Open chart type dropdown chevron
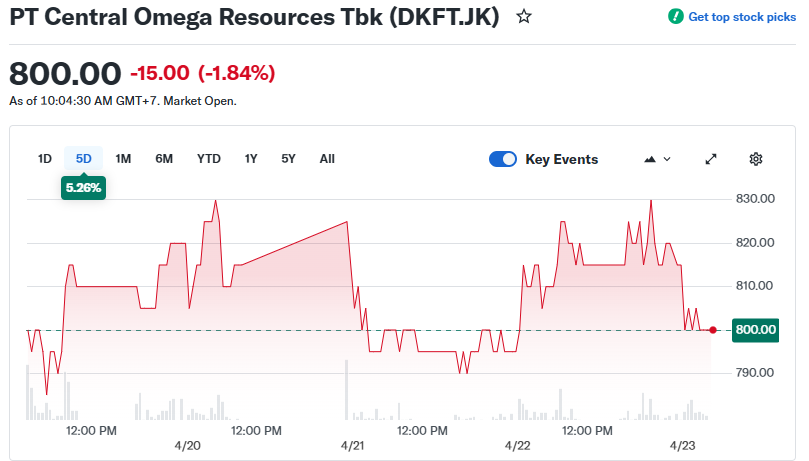The height and width of the screenshot is (461, 809). point(667,159)
